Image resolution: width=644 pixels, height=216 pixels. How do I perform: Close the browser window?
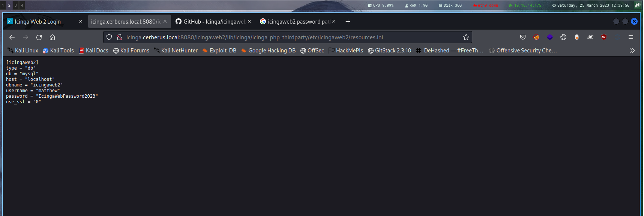click(634, 21)
